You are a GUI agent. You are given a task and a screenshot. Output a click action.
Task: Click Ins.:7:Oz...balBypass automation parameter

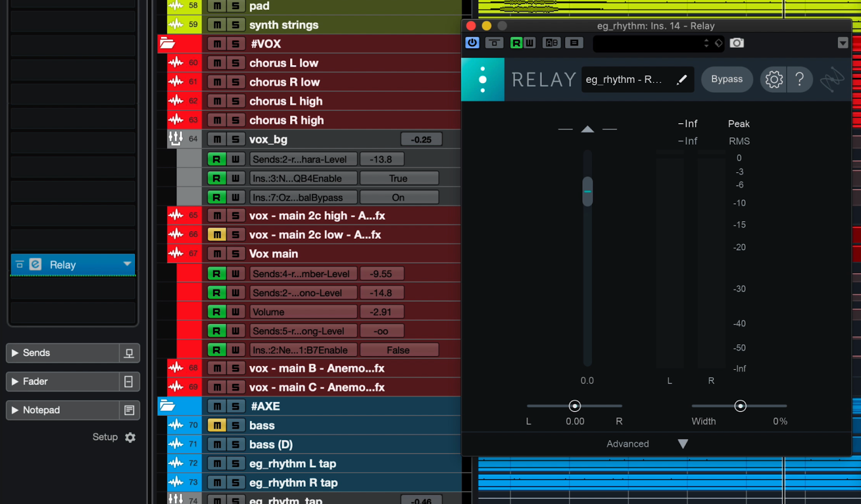(x=303, y=197)
